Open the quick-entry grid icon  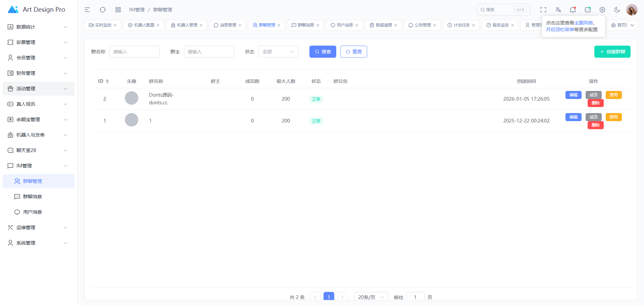[x=118, y=10]
